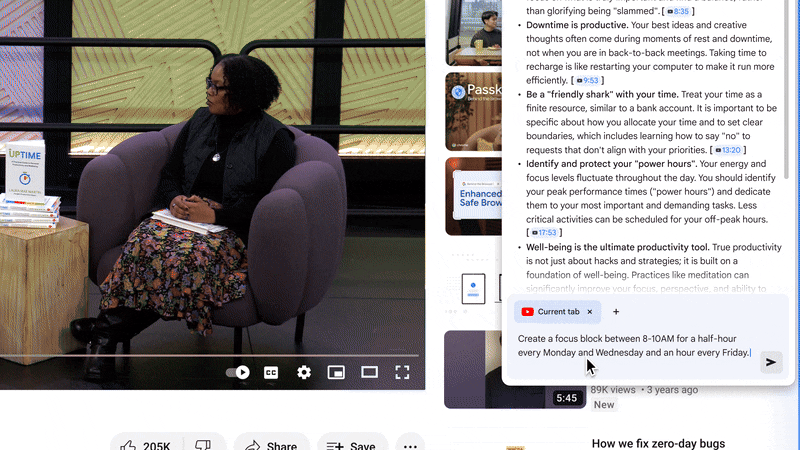Open more actions ellipsis menu
Viewport: 800px width, 450px height.
pos(410,445)
